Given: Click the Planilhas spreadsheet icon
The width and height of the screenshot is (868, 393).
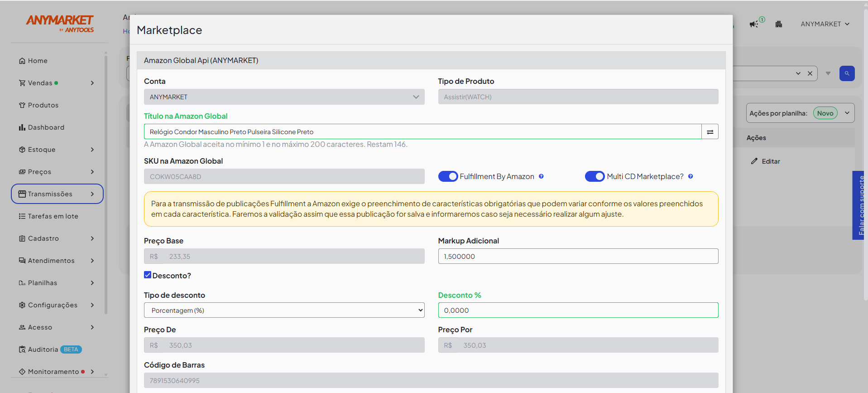Looking at the screenshot, I should click(x=22, y=283).
